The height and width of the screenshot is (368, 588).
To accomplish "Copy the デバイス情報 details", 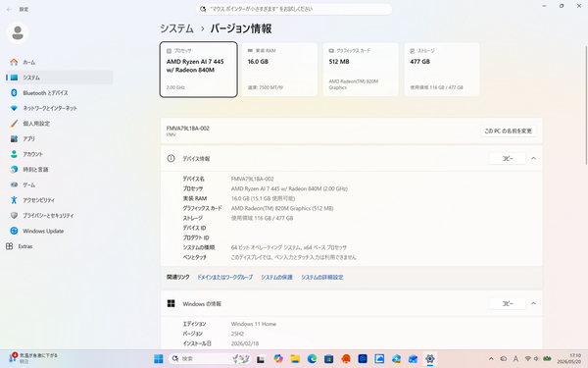I will [x=508, y=158].
